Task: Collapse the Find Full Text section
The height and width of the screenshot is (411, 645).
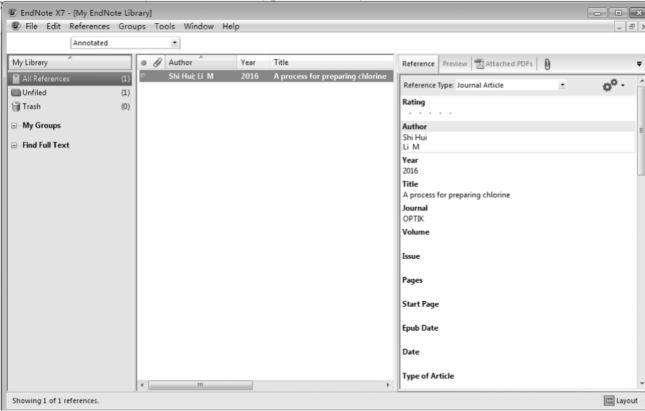Action: click(14, 145)
